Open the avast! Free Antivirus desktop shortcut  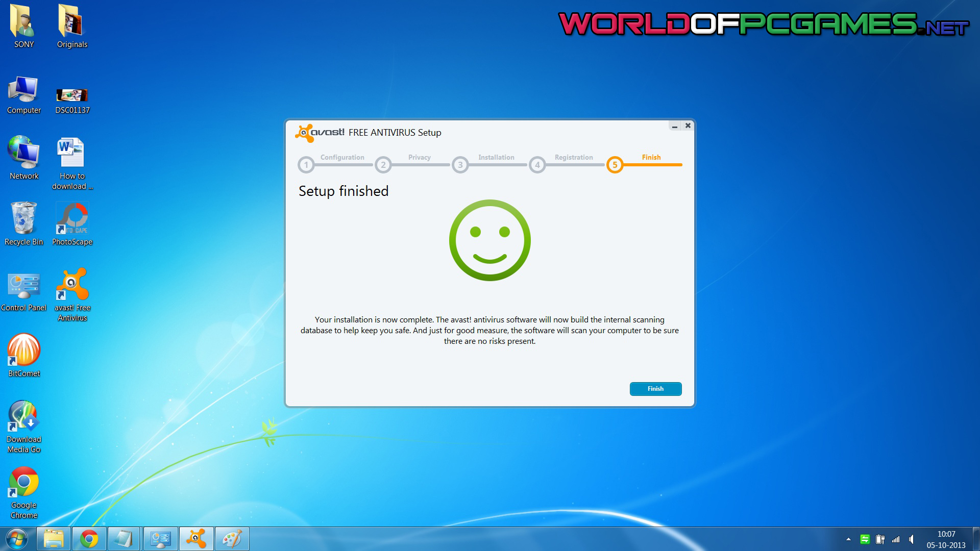point(72,285)
